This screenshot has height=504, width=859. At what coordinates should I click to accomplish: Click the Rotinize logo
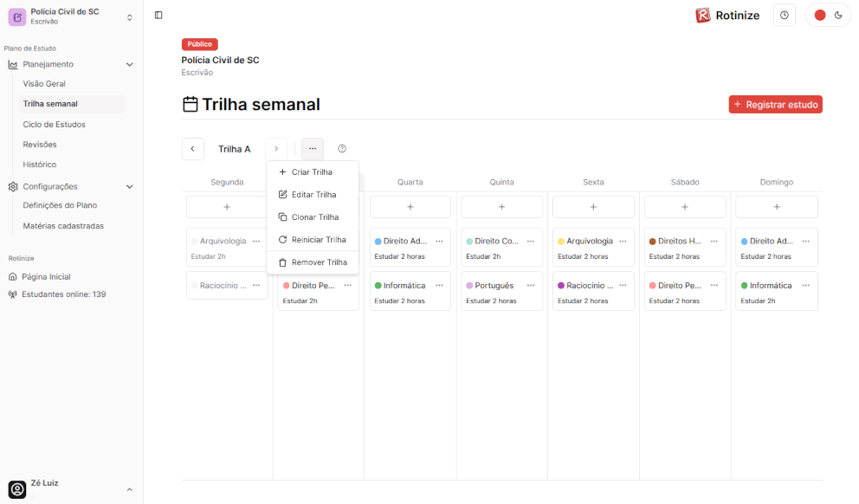727,16
